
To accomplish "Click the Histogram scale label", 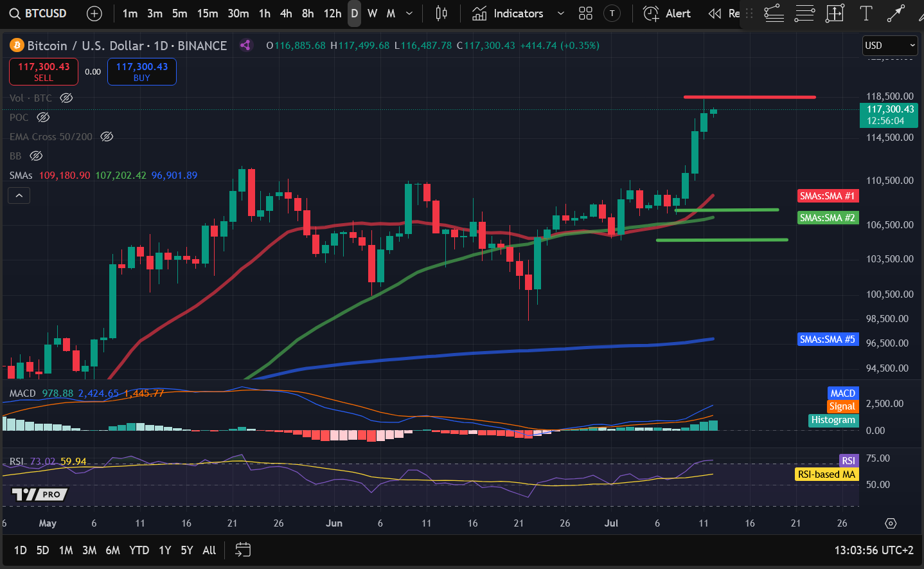I will pos(833,420).
